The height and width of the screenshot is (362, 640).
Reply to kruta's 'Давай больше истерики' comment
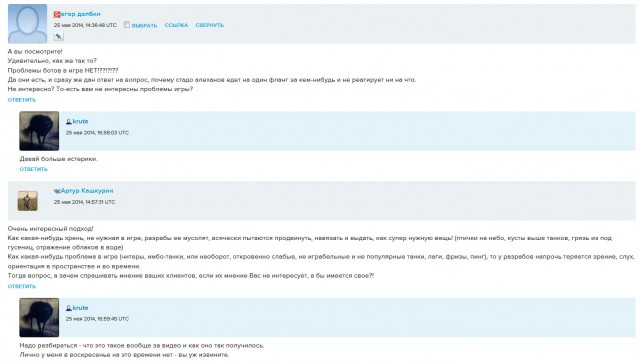[33, 169]
